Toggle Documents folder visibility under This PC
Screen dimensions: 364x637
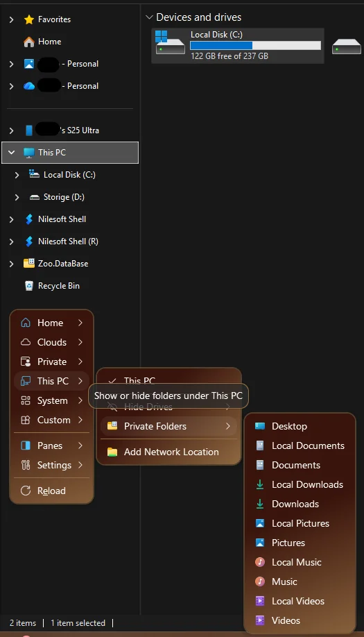click(x=300, y=465)
